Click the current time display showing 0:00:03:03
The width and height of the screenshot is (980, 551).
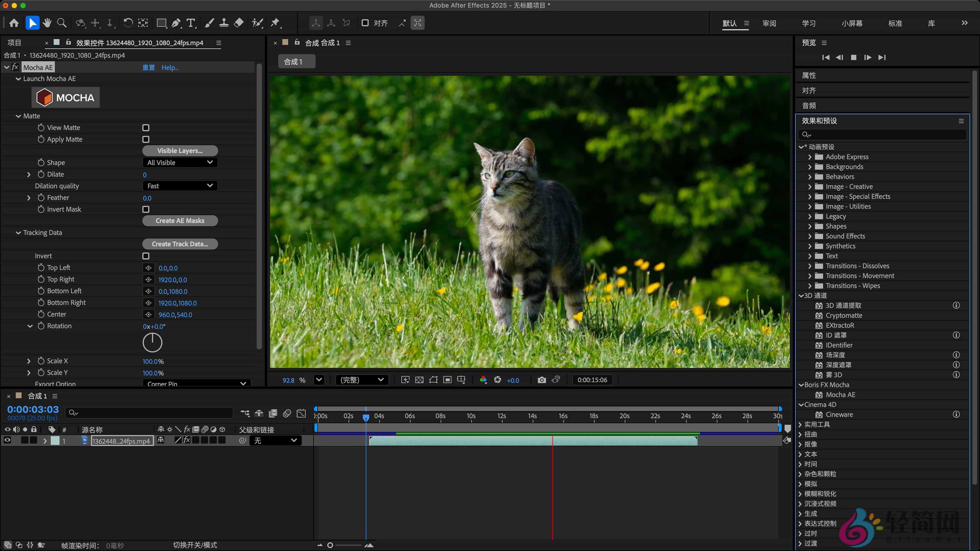(x=32, y=410)
